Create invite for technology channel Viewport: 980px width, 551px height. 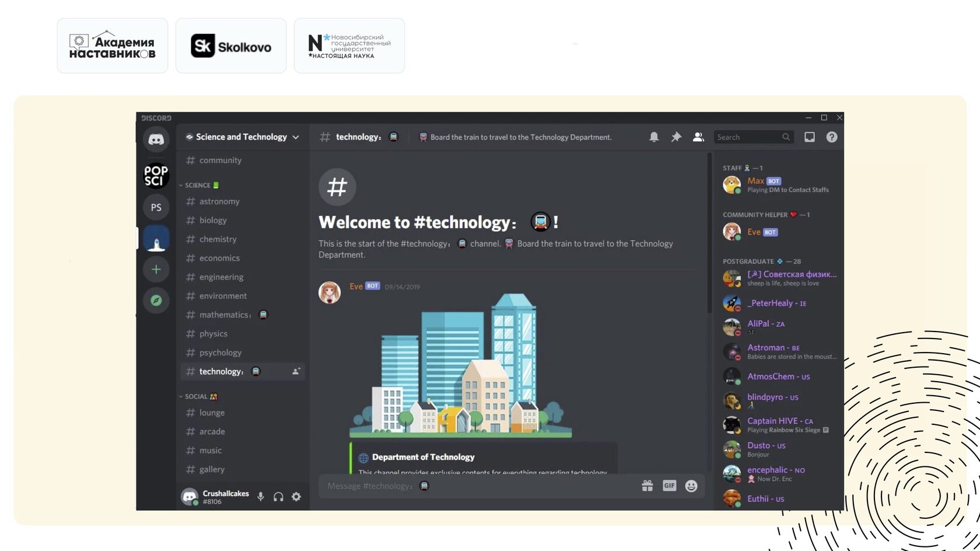[x=296, y=371]
